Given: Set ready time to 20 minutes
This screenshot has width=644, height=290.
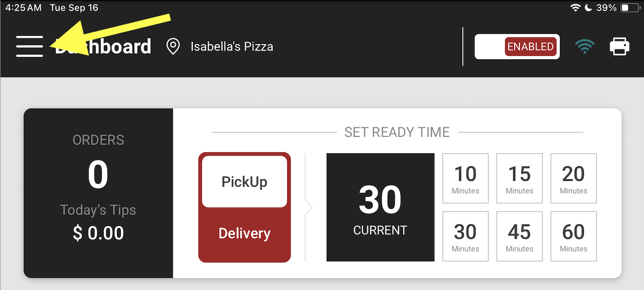Looking at the screenshot, I should pyautogui.click(x=574, y=178).
